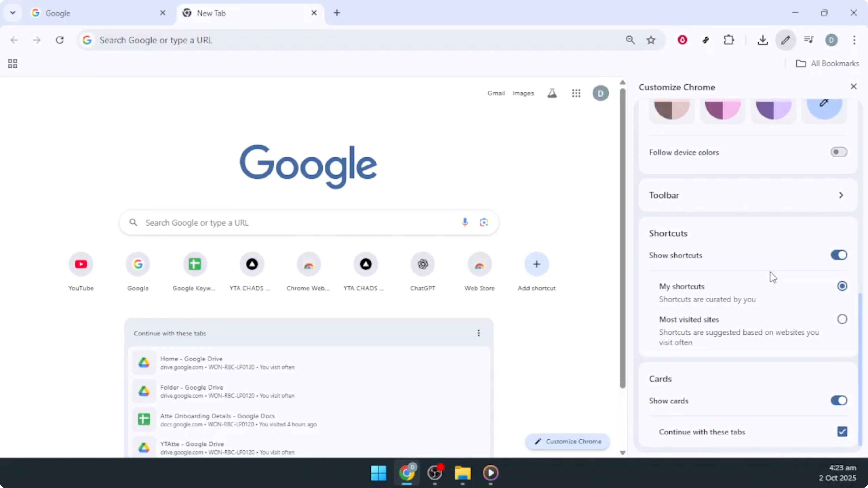Open the Extensions puzzle-piece menu
This screenshot has width=868, height=488.
coord(729,40)
